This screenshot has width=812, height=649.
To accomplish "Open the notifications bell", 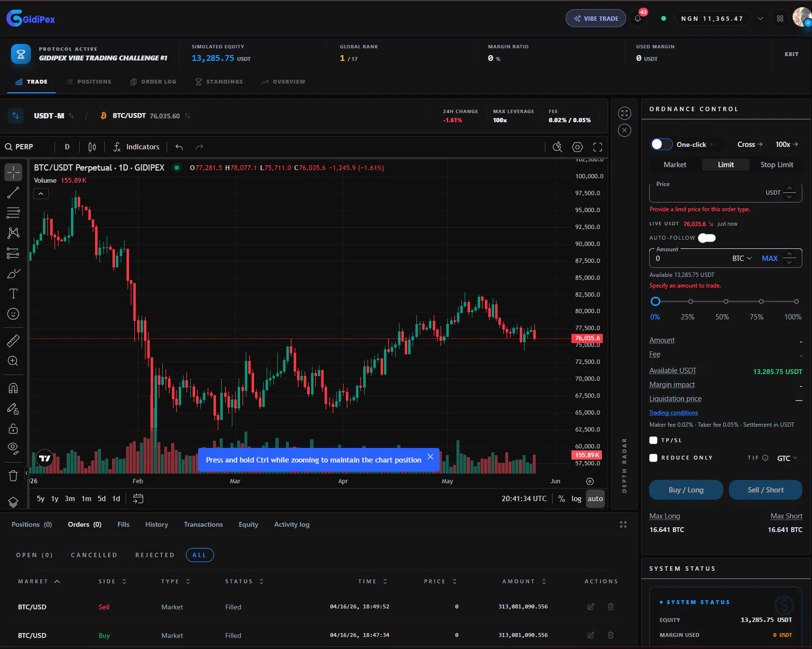I will (638, 18).
